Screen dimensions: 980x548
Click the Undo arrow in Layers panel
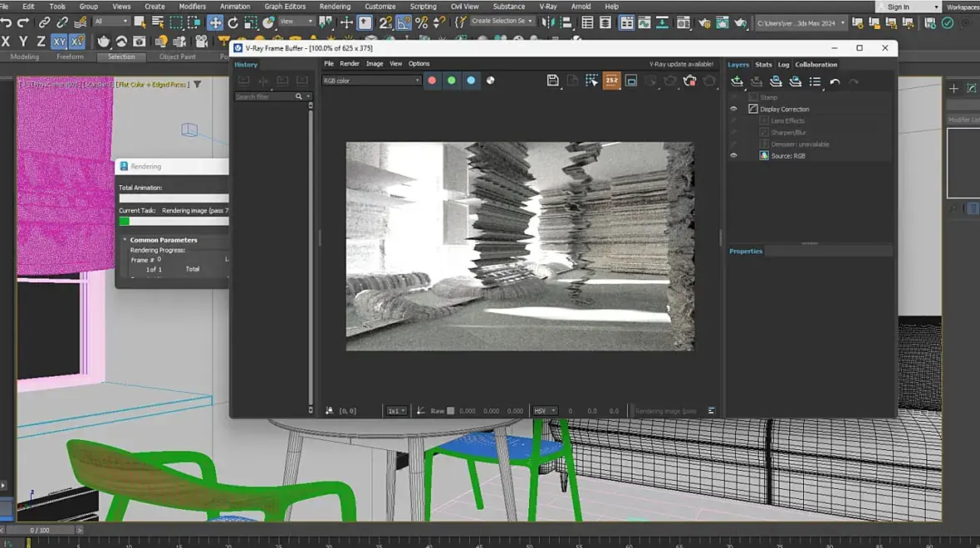coord(835,81)
